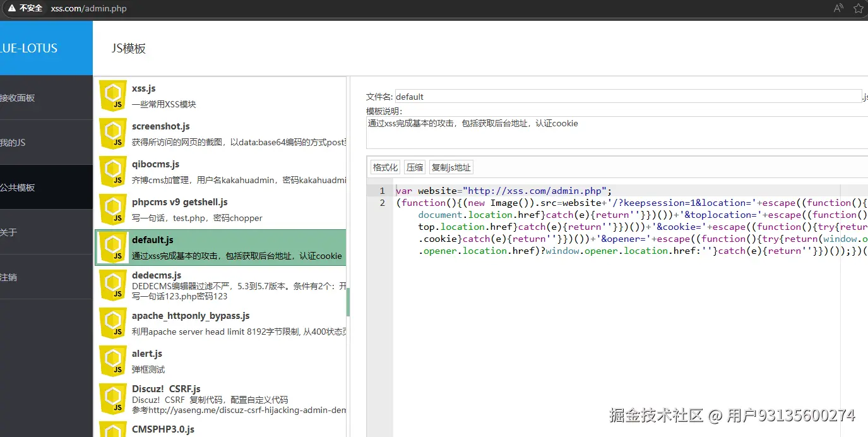Click the JS icon beside apache_httponly_bypass.js

click(x=113, y=323)
